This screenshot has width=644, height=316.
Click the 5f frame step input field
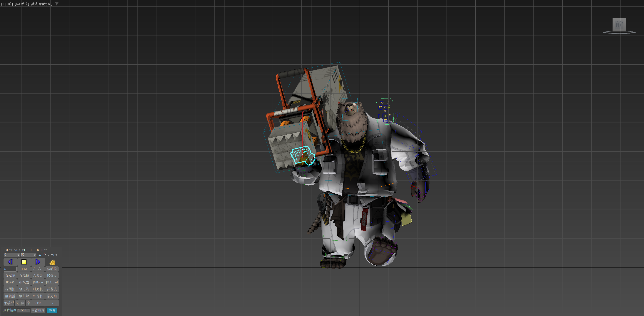(x=10, y=269)
